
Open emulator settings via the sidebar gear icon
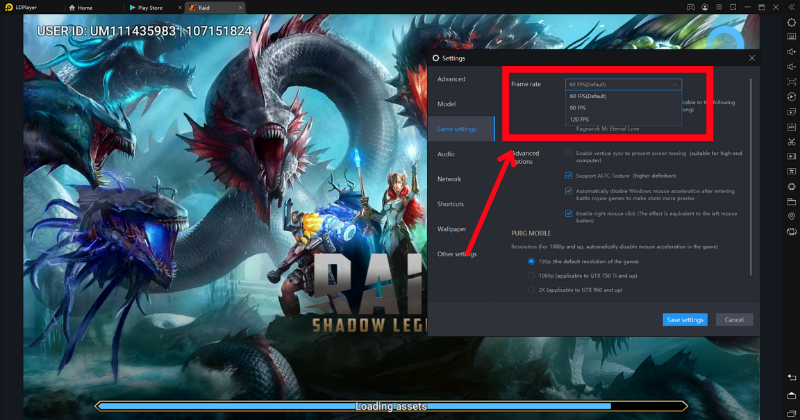coord(791,22)
